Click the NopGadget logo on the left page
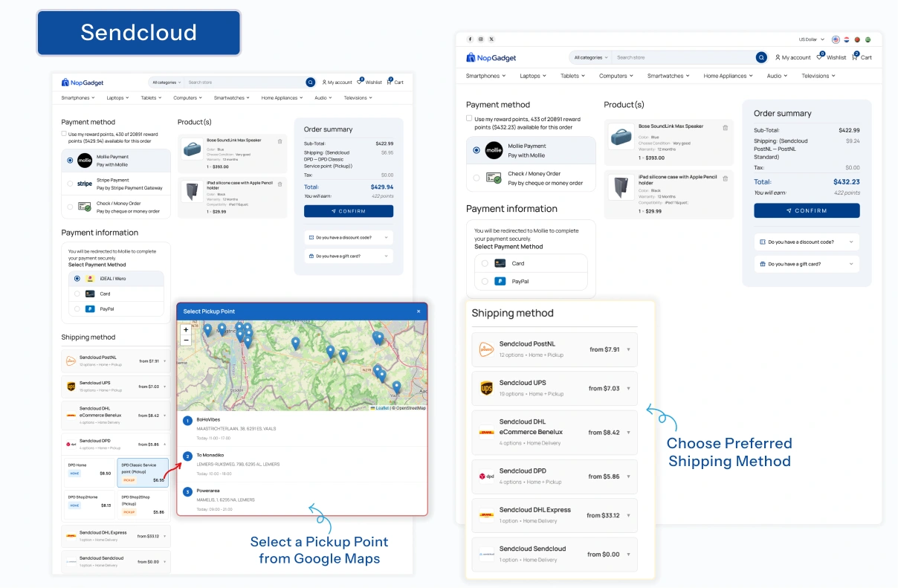 83,83
